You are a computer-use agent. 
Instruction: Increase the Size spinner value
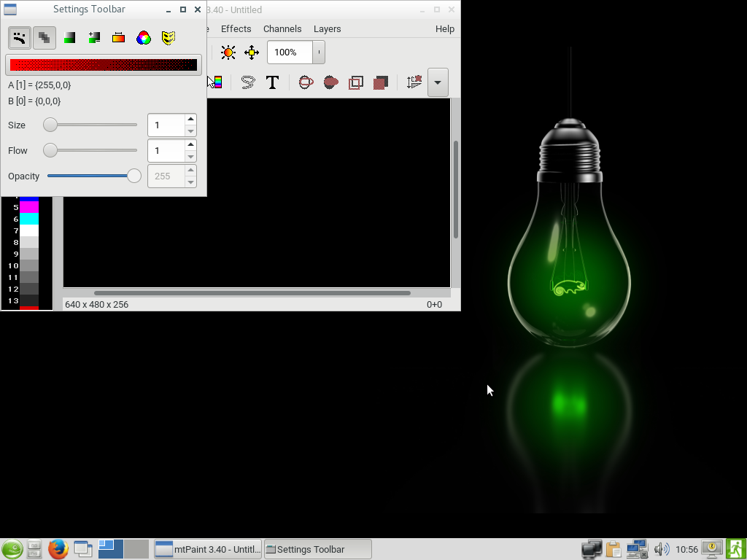(x=190, y=120)
